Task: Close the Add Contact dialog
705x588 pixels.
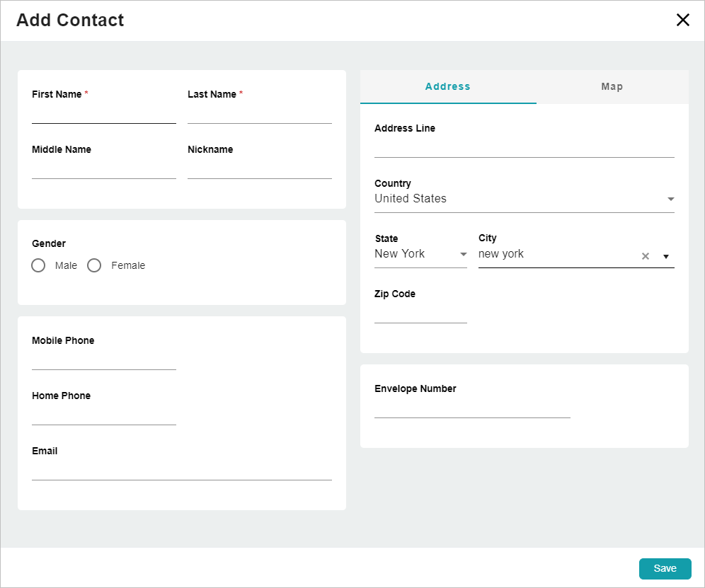Action: (682, 20)
